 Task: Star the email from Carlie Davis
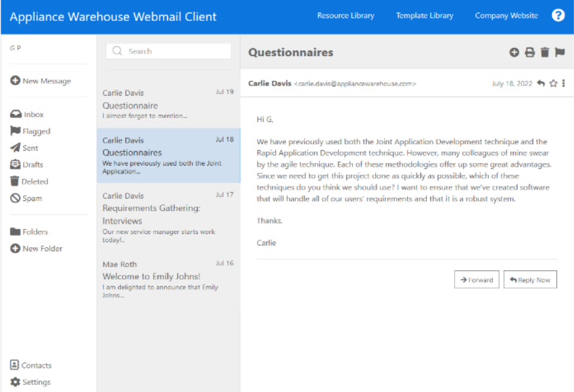click(553, 83)
